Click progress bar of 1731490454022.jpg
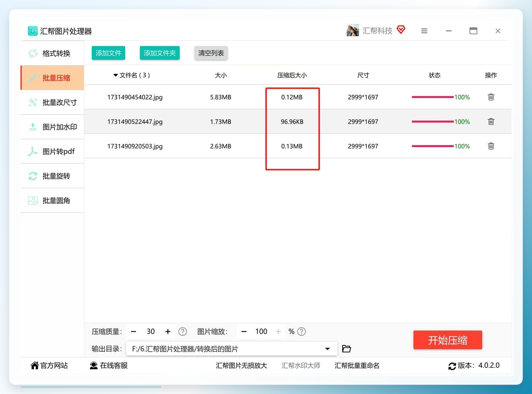 (x=432, y=97)
